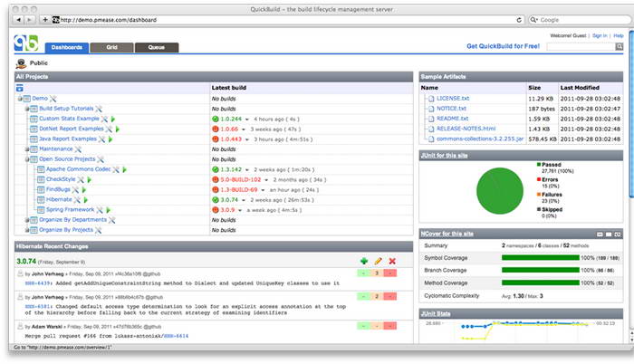Image resolution: width=634 pixels, height=364 pixels.
Task: Click the Branch Coverage progress bar
Action: 540,270
